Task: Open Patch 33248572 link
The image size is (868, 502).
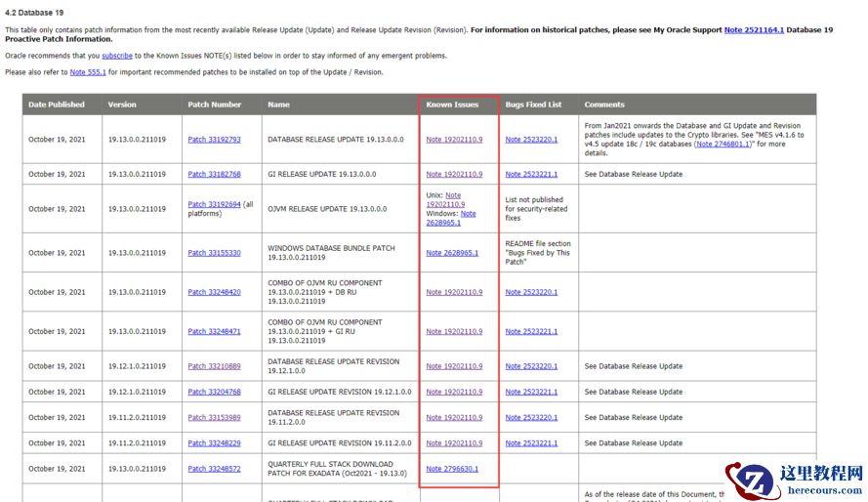Action: [214, 468]
